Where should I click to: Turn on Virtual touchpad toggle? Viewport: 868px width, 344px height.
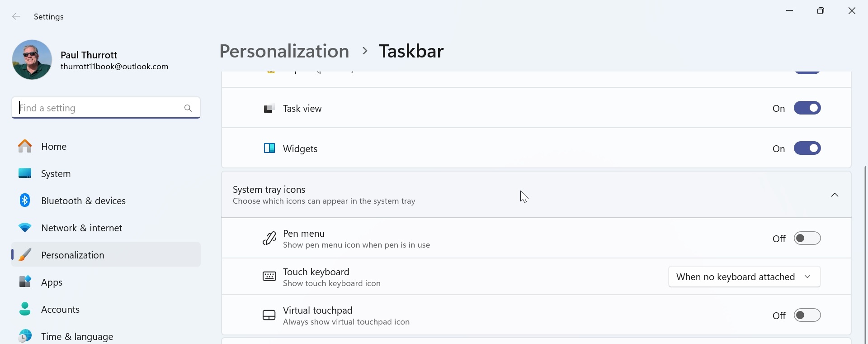click(807, 315)
